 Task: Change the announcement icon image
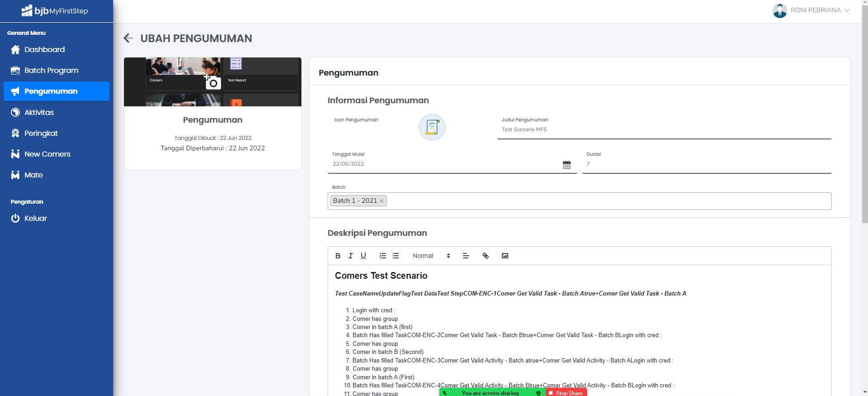point(432,127)
